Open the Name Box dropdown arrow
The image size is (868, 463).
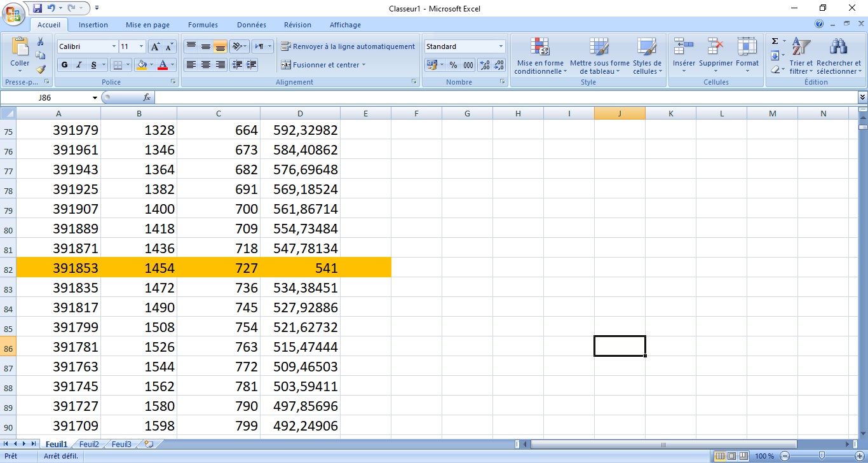pyautogui.click(x=95, y=98)
